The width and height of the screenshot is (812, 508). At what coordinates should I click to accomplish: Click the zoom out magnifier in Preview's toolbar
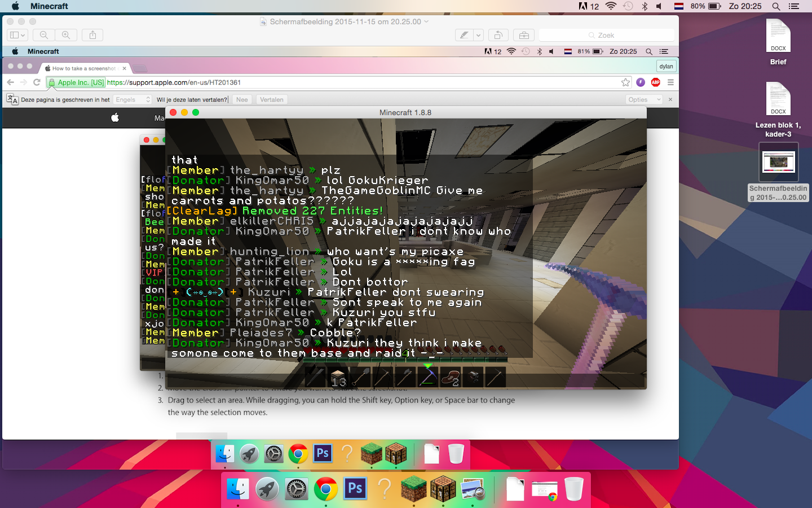44,35
